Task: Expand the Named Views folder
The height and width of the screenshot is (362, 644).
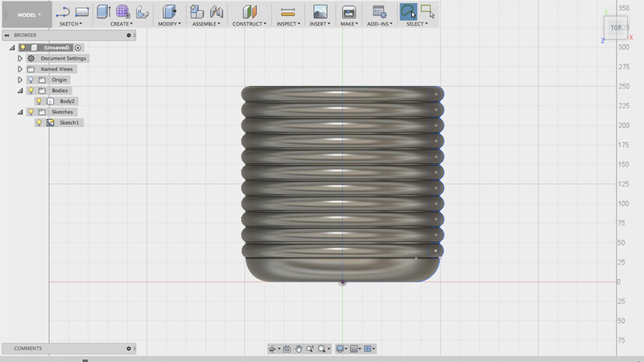Action: [20, 69]
